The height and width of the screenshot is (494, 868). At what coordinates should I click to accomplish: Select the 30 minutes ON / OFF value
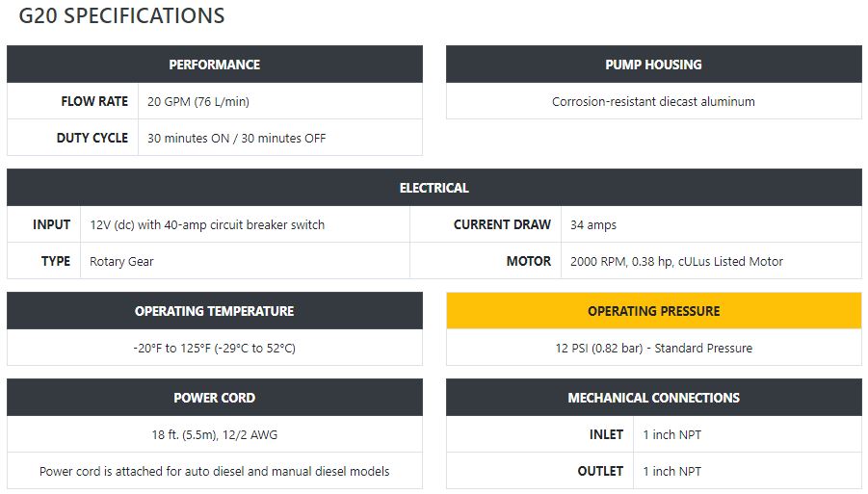236,139
